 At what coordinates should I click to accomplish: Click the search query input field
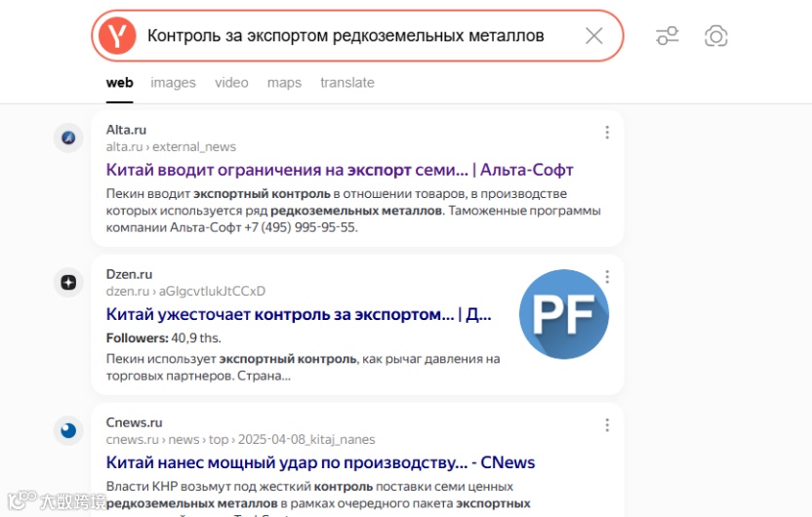(345, 36)
